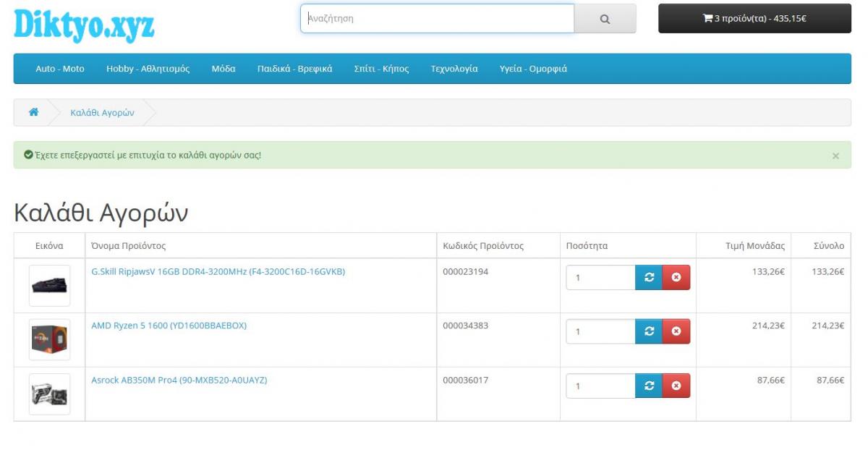Remove Asrock AB350M Pro4 from cart
The width and height of the screenshot is (868, 450).
pos(676,386)
